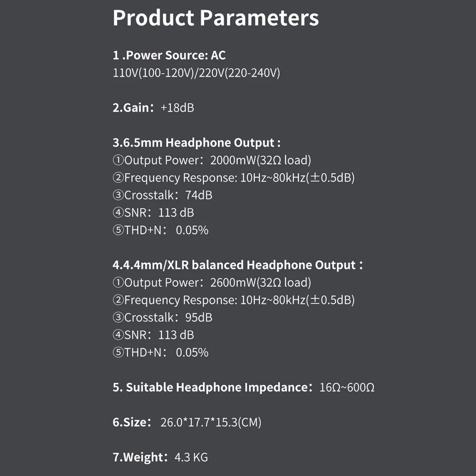Click the Size 26.0*17.7*15.3(CM) line

click(x=187, y=422)
